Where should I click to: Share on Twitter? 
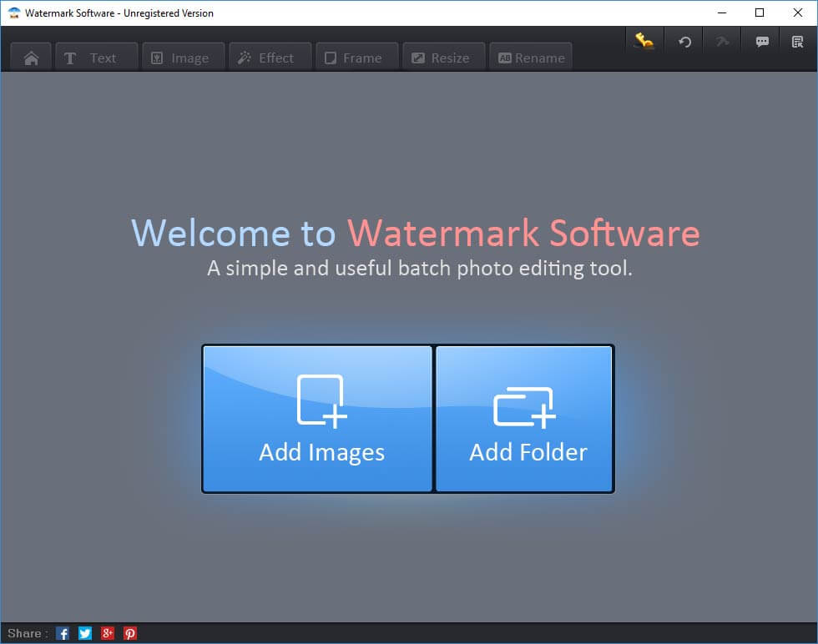click(x=85, y=633)
